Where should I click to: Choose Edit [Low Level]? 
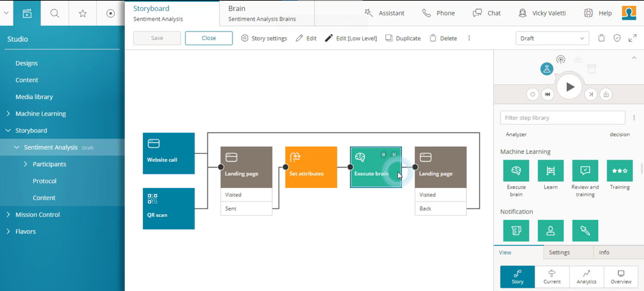(x=351, y=38)
